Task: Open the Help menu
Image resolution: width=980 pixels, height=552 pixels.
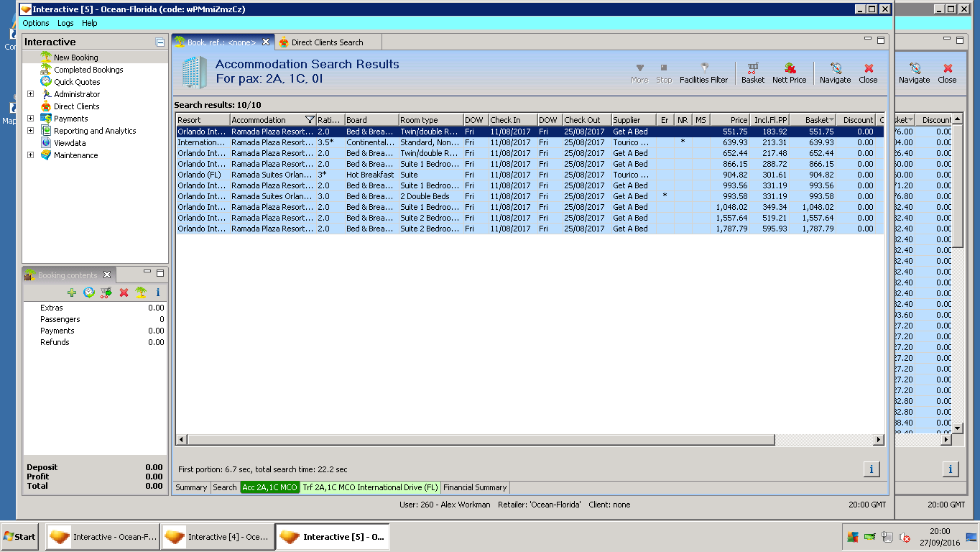Action: click(90, 23)
